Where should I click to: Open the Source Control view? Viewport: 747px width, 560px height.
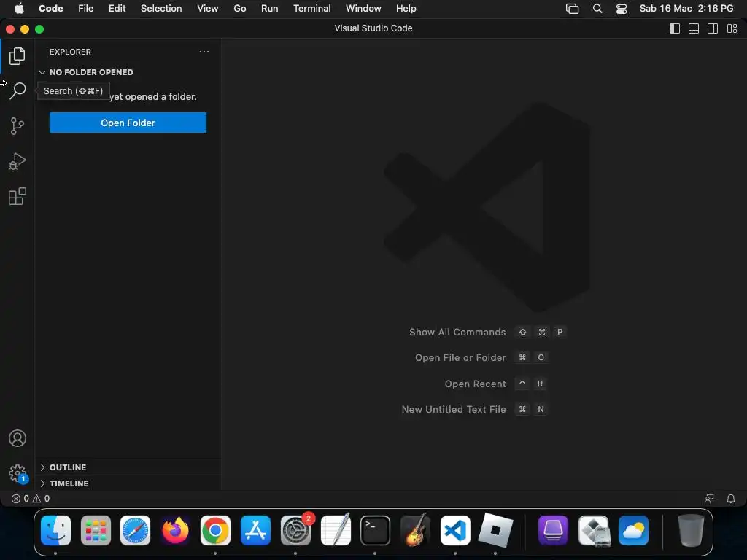(x=18, y=126)
